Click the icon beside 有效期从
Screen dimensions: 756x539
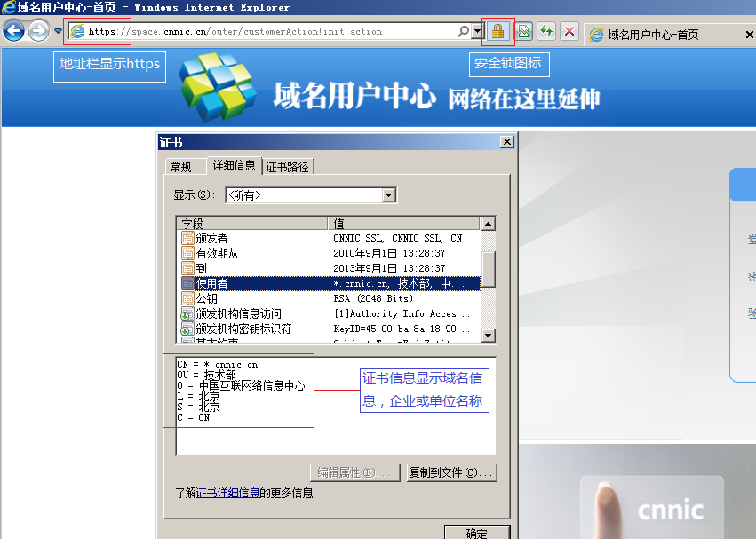(187, 253)
